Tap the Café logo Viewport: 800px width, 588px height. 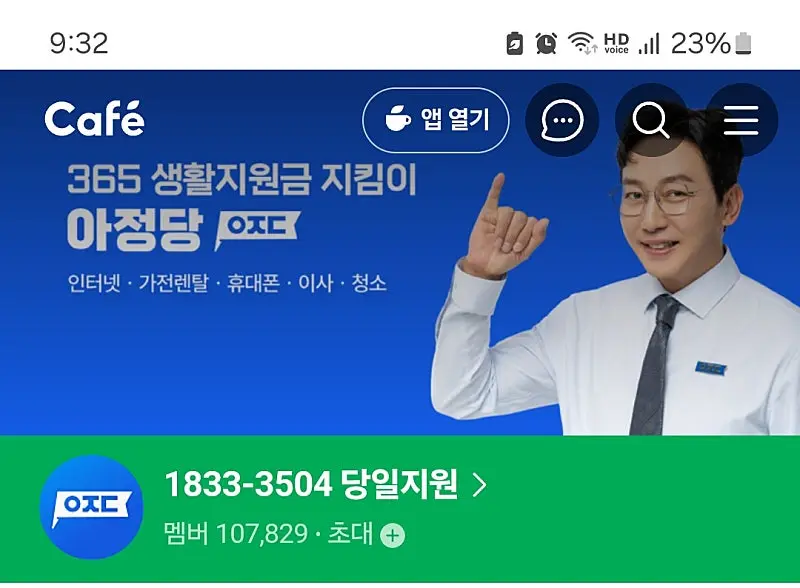tap(94, 118)
